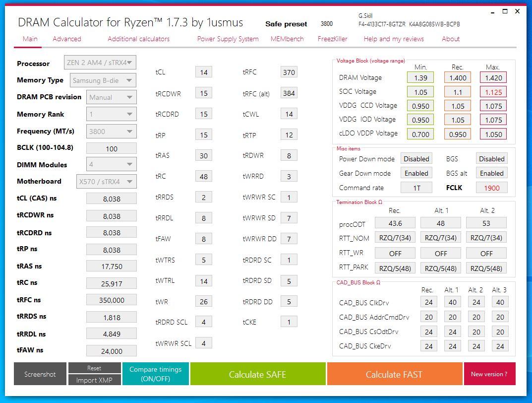Open the Memory Type dropdown
The width and height of the screenshot is (532, 403).
pos(103,80)
